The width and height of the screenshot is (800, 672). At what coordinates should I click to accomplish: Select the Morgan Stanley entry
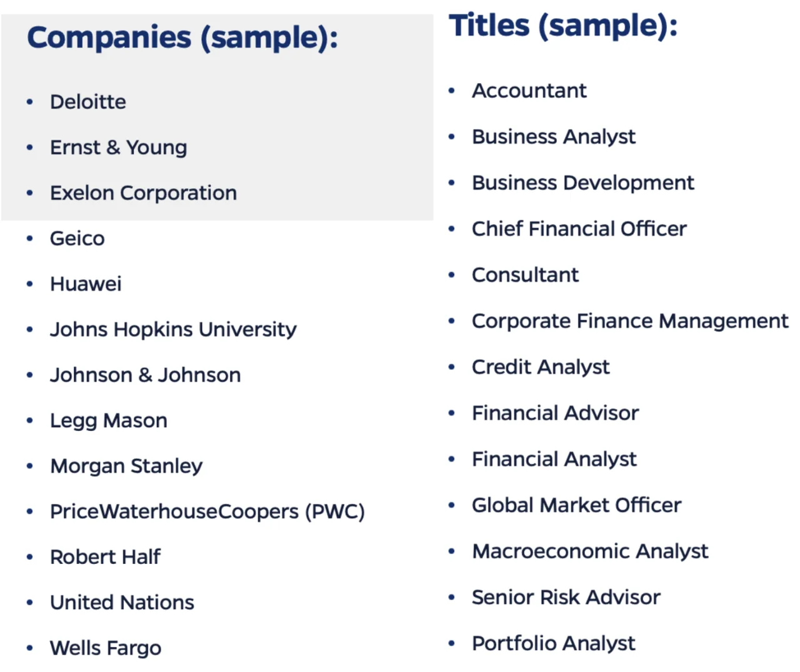click(126, 466)
